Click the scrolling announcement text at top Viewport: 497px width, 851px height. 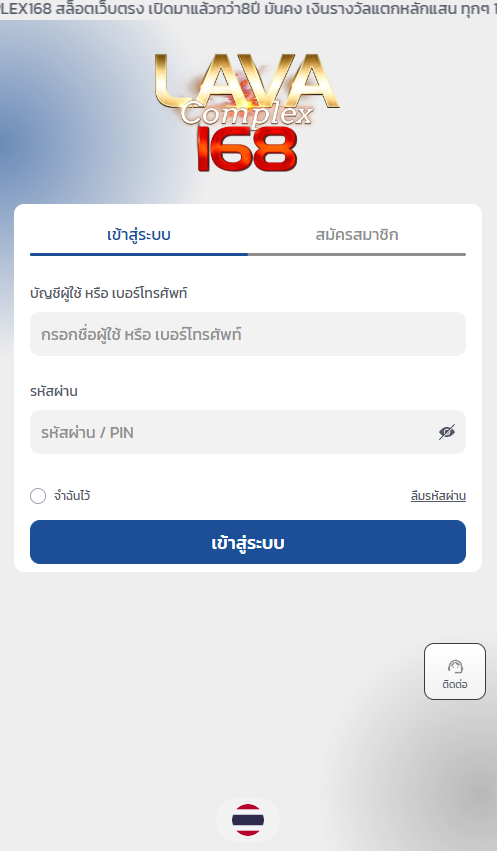click(248, 9)
